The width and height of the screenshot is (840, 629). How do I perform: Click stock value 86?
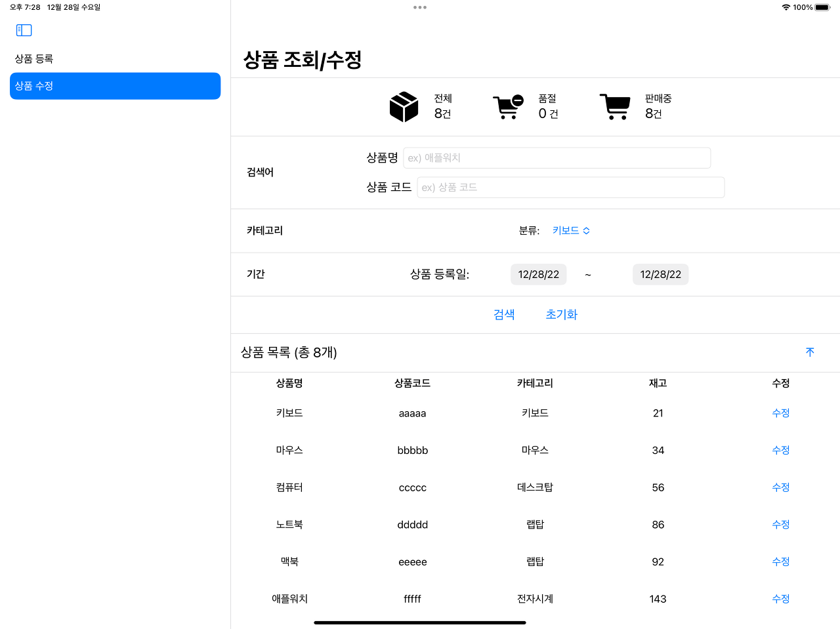click(658, 525)
